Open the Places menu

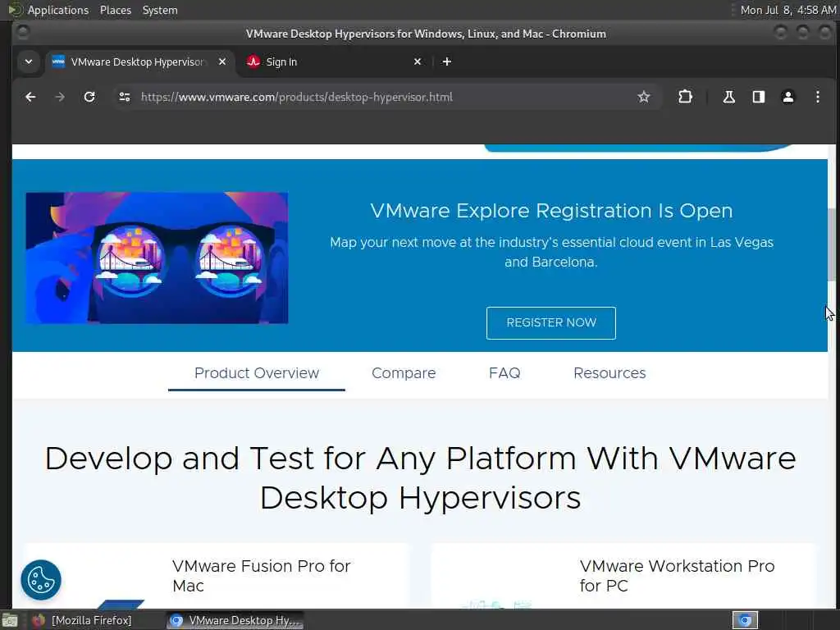[115, 10]
